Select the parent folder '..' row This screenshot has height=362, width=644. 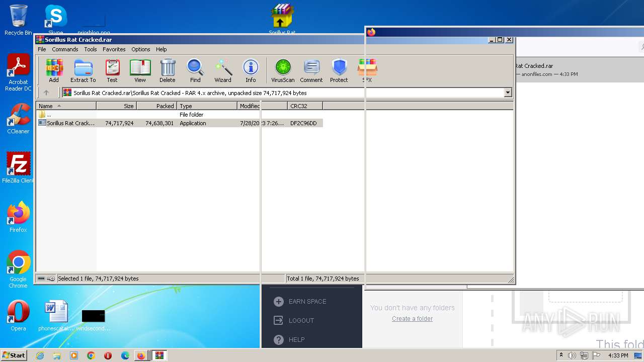(x=179, y=115)
